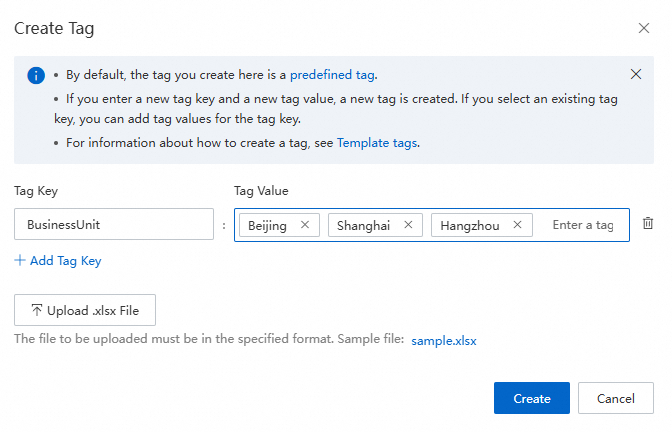Download the sample.xlsx file
The height and width of the screenshot is (432, 672).
pyautogui.click(x=444, y=340)
